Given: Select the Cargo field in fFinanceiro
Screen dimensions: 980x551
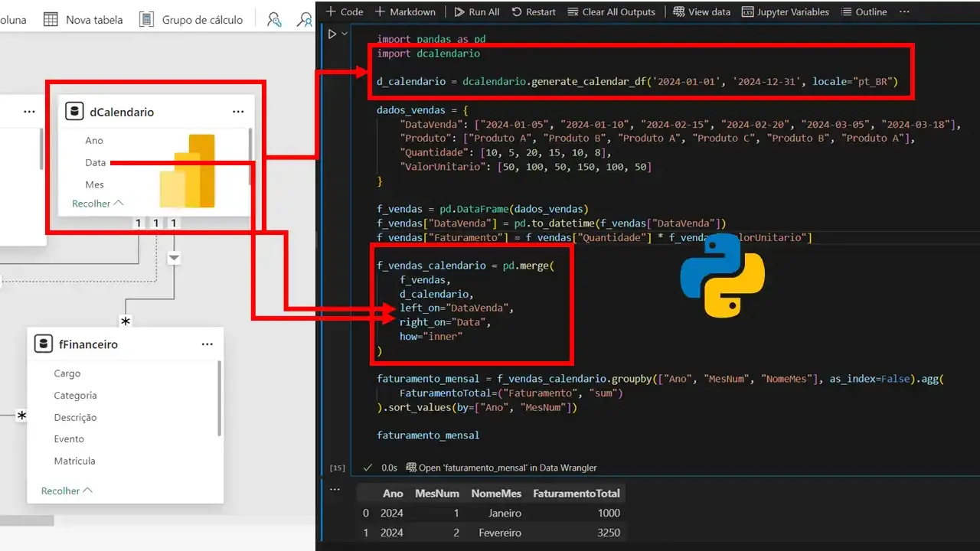Looking at the screenshot, I should coord(67,373).
